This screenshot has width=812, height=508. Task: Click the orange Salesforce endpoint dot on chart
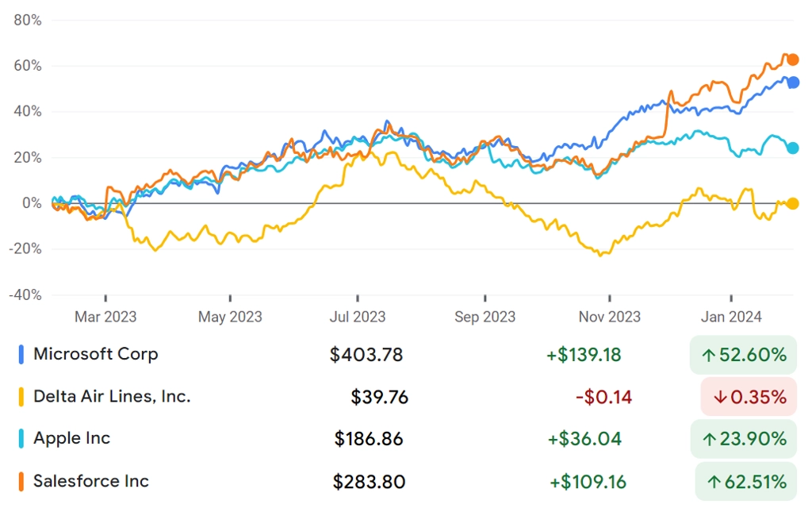[x=792, y=60]
